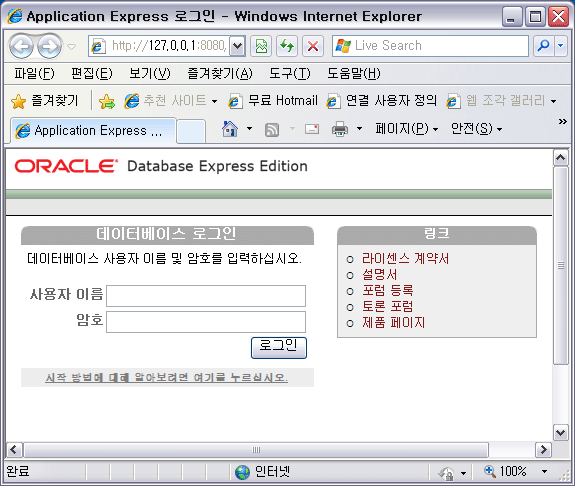This screenshot has height=486, width=575.
Task: Open the 즐겨찾기 favorites star button
Action: pos(44,101)
